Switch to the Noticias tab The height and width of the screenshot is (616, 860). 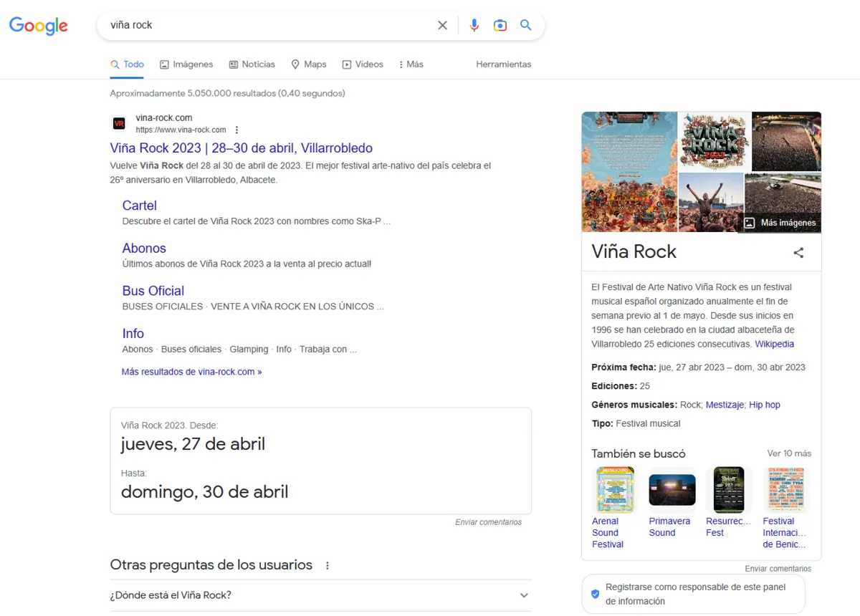tap(252, 64)
